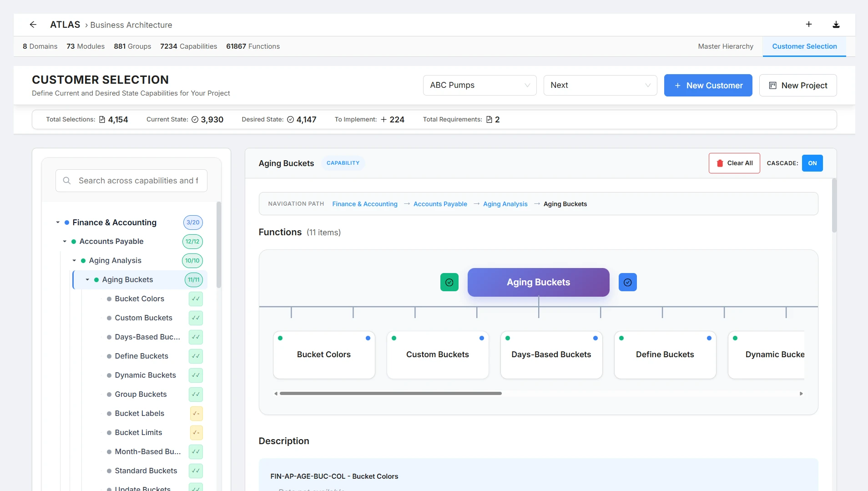This screenshot has width=868, height=491.
Task: Go back using the left arrow icon
Action: coord(33,25)
